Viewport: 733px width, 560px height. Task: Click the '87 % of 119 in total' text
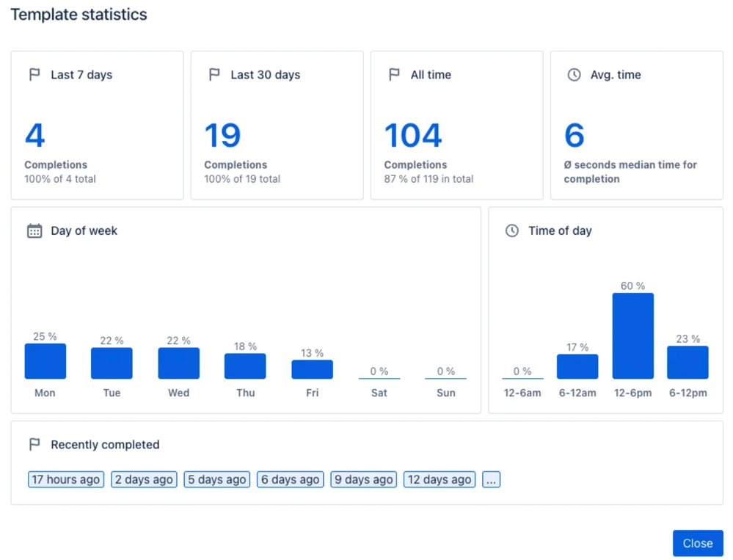pos(429,179)
